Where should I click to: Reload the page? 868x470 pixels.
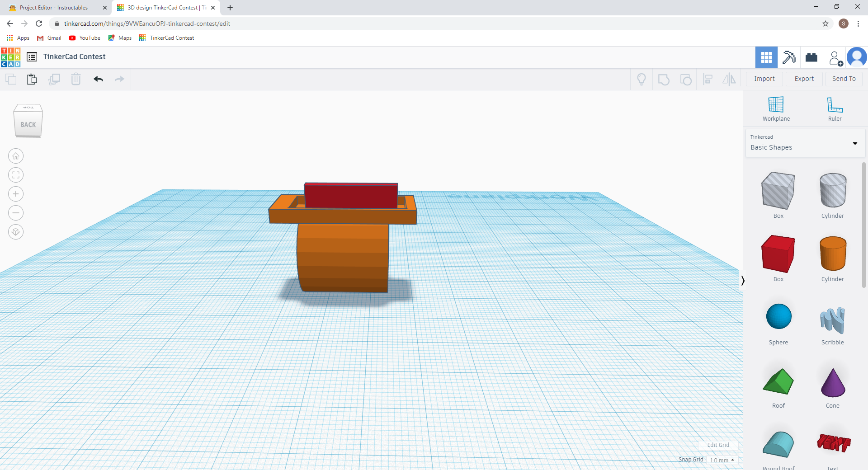click(39, 23)
